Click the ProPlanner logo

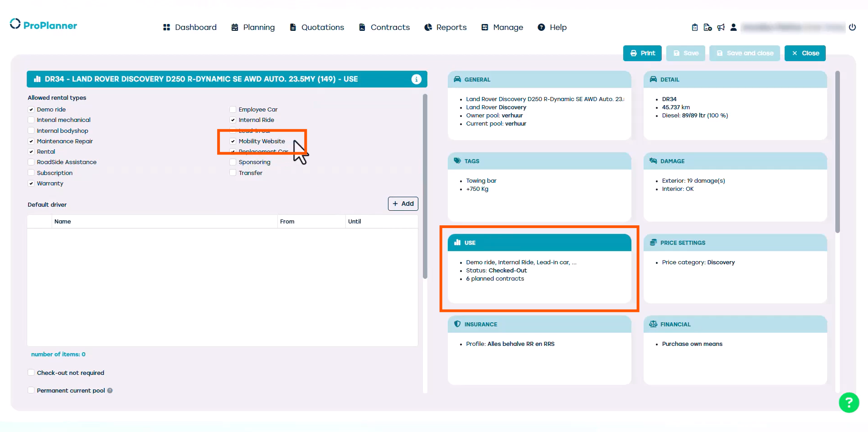(x=44, y=25)
